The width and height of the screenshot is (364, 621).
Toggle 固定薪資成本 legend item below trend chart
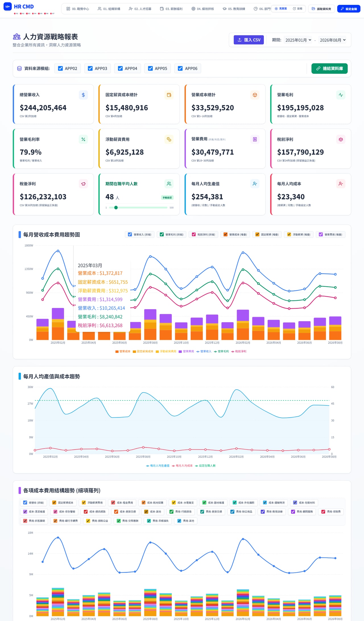(x=143, y=351)
